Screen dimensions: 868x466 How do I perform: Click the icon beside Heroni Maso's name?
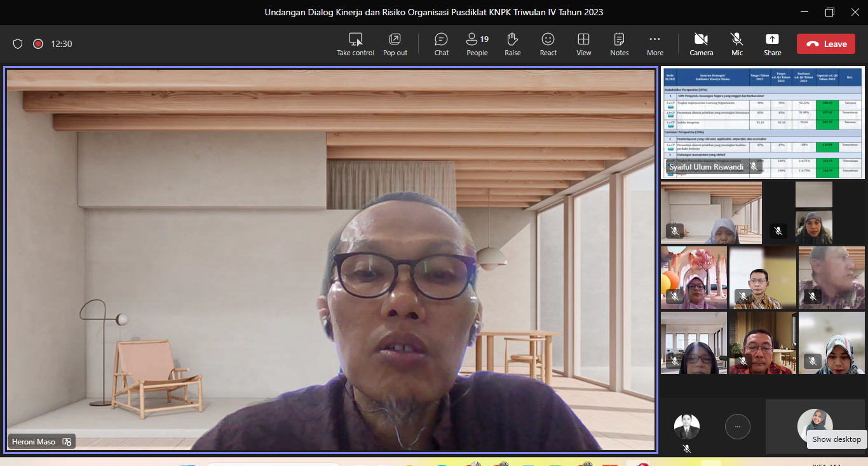click(67, 441)
